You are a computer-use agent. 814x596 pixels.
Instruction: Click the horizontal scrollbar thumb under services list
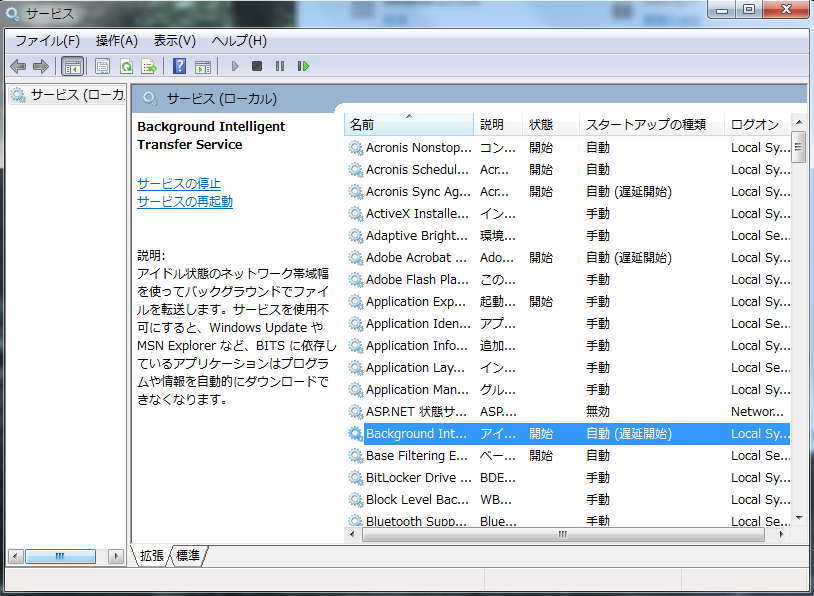click(563, 534)
